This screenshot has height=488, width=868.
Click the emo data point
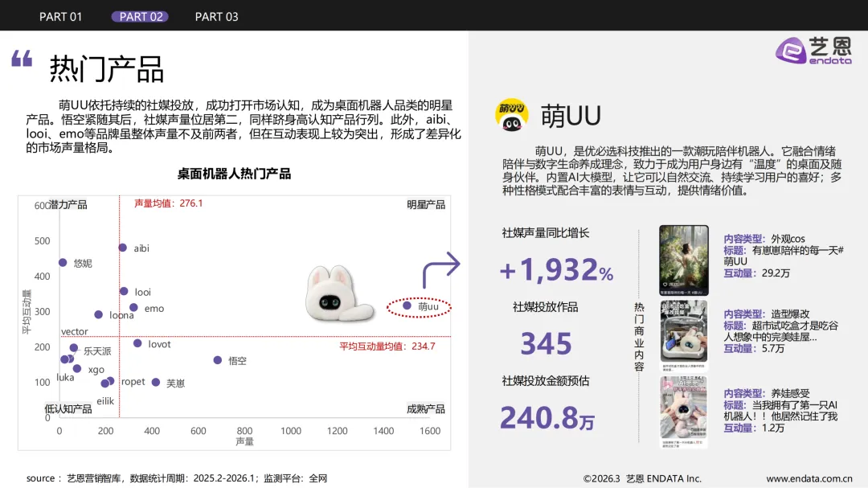click(x=133, y=307)
